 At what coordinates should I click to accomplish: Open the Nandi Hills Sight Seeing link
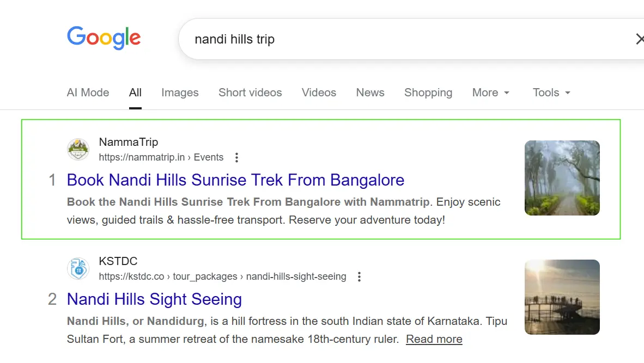coord(154,299)
